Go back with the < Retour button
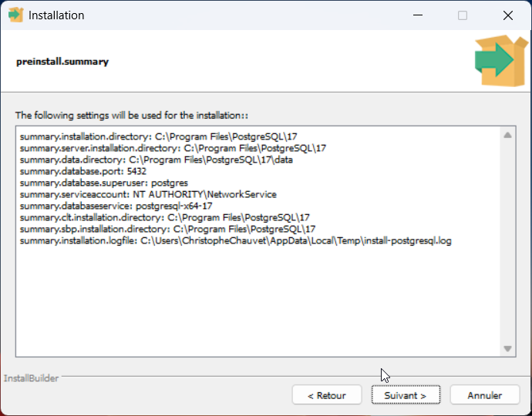Screen dimensions: 532x416 (327, 395)
